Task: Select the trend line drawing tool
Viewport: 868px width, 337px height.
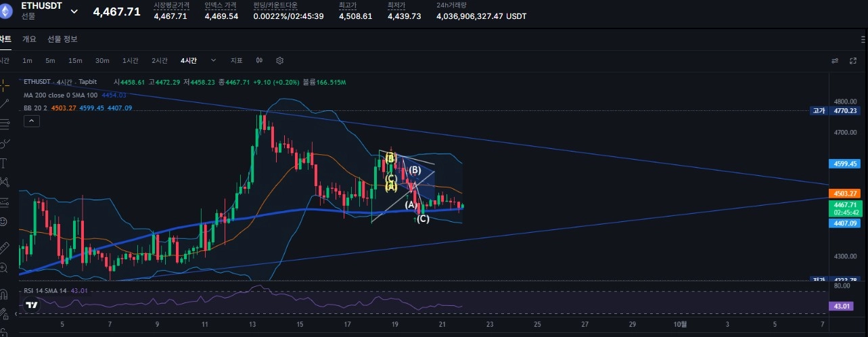Action: (5, 104)
